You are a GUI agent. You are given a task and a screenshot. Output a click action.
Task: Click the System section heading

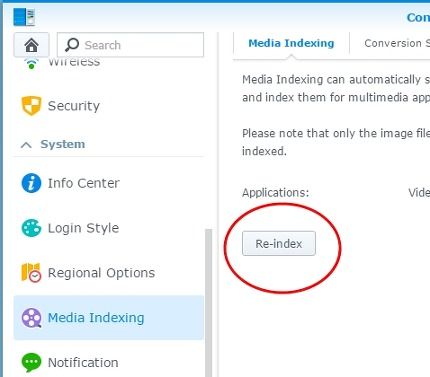(x=63, y=144)
